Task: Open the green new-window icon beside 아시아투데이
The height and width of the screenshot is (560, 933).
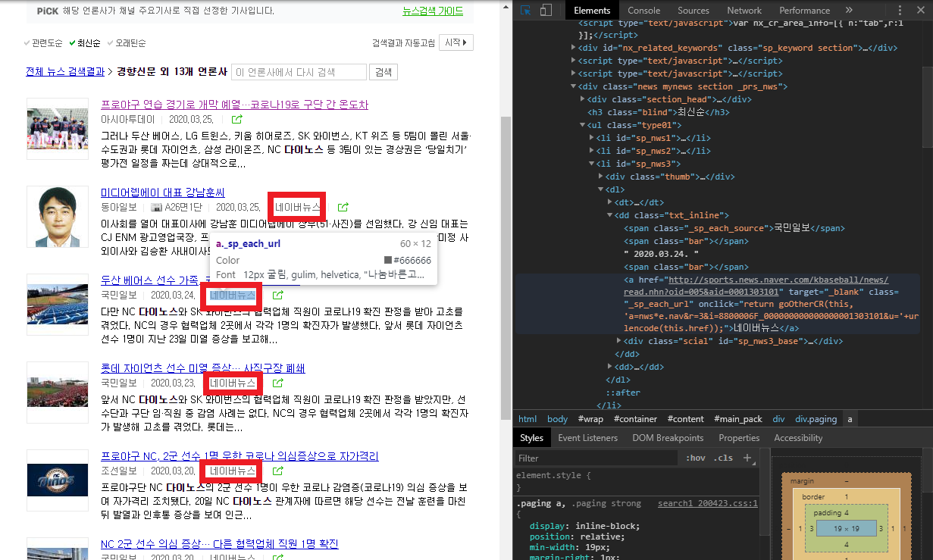Action: pyautogui.click(x=237, y=120)
